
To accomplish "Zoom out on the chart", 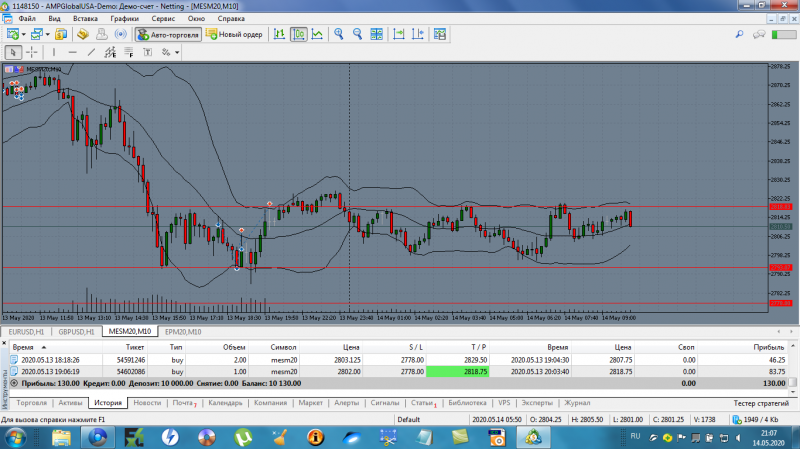I will pos(357,34).
